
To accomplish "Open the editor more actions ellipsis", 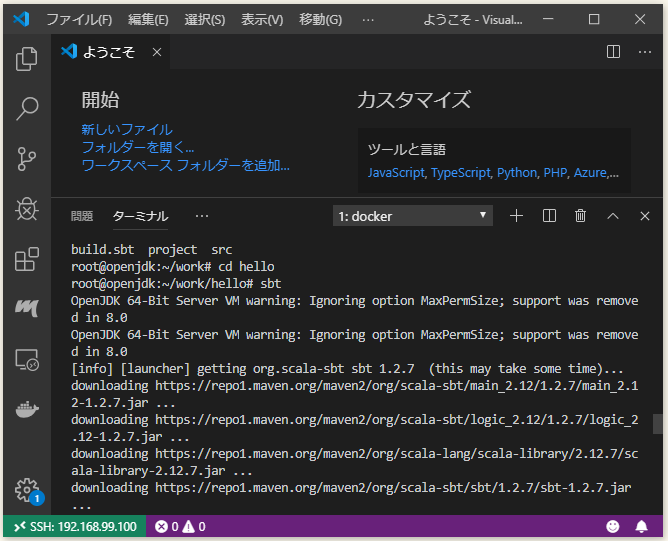I will coord(645,52).
